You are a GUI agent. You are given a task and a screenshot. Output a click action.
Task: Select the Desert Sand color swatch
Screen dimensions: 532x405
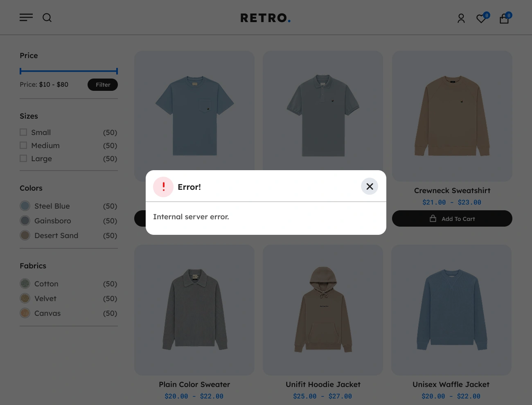coord(25,235)
